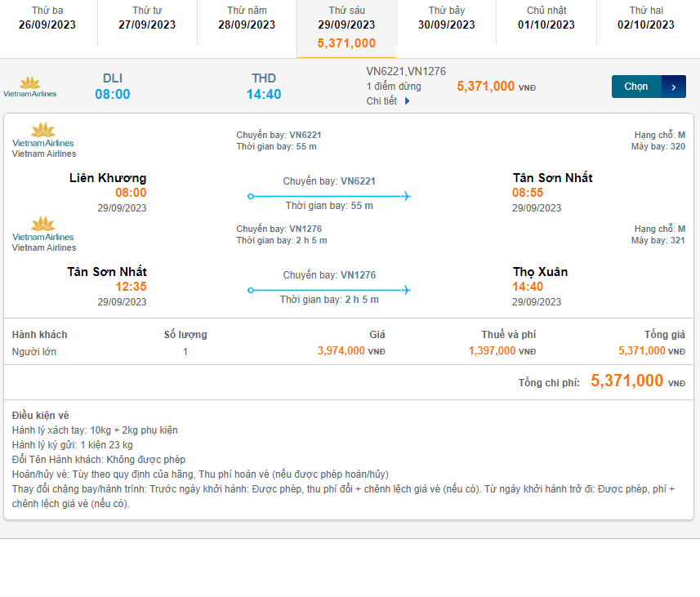This screenshot has width=700, height=597.
Task: Select the Thứ tư 27/09/2023 date tab
Action: pos(147,18)
